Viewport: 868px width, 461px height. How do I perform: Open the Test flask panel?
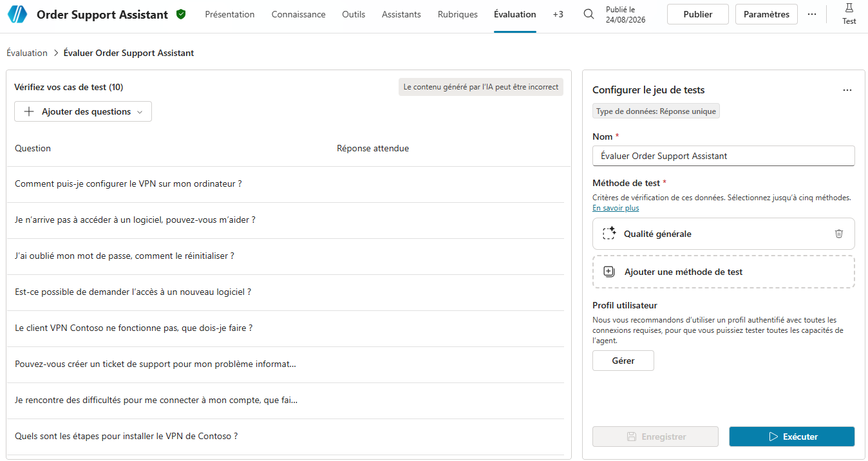849,14
